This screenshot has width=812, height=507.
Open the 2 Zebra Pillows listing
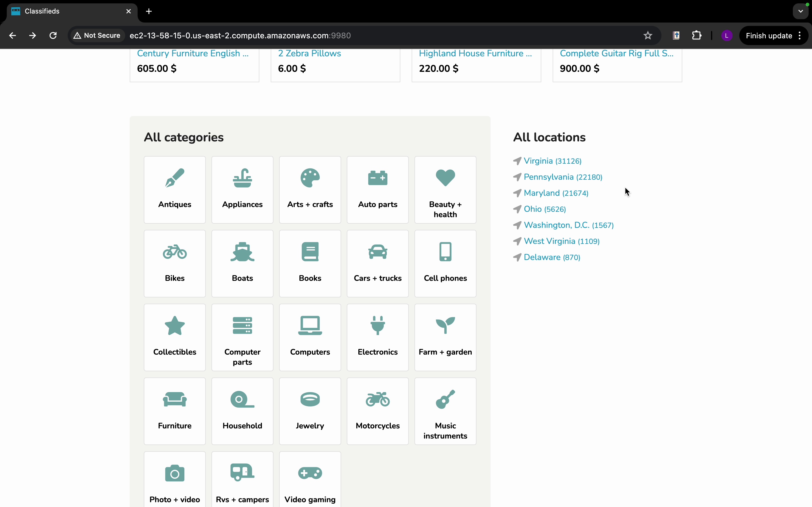(x=309, y=53)
